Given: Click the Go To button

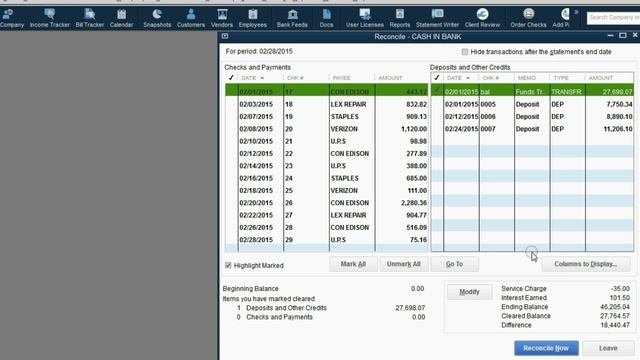Looking at the screenshot, I should coord(454,264).
